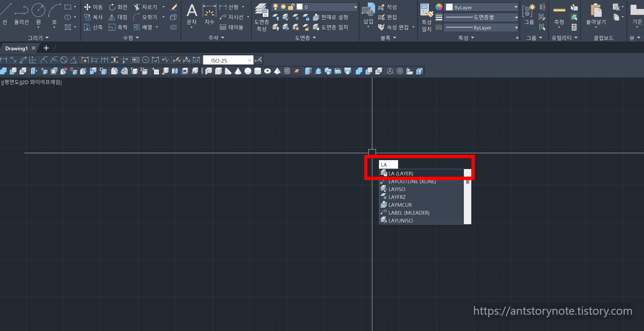Click the 붙여넣기 (paste) clipboard icon
The width and height of the screenshot is (644, 331).
[x=596, y=11]
